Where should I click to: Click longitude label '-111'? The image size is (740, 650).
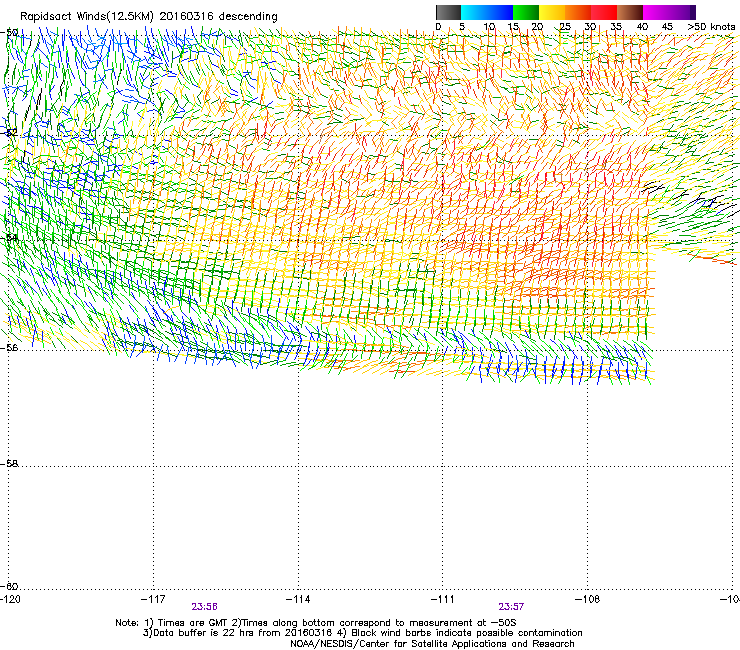tap(443, 599)
